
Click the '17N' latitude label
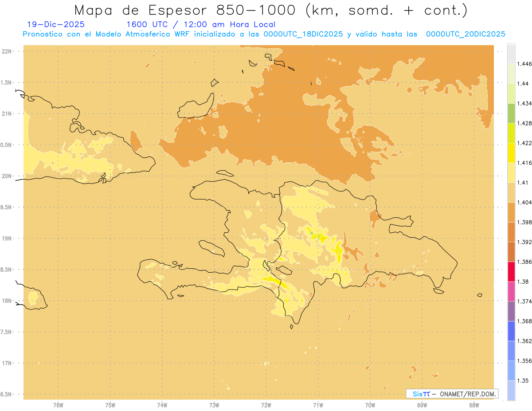(x=7, y=363)
